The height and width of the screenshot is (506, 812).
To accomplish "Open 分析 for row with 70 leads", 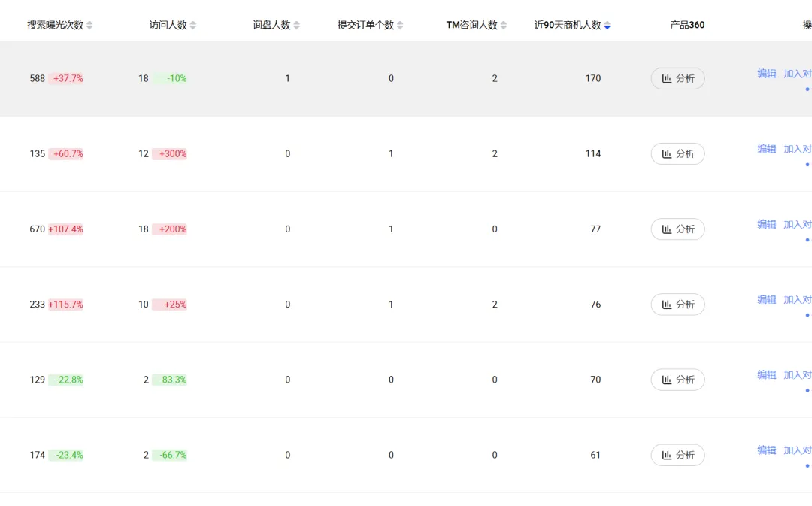I will tap(677, 380).
